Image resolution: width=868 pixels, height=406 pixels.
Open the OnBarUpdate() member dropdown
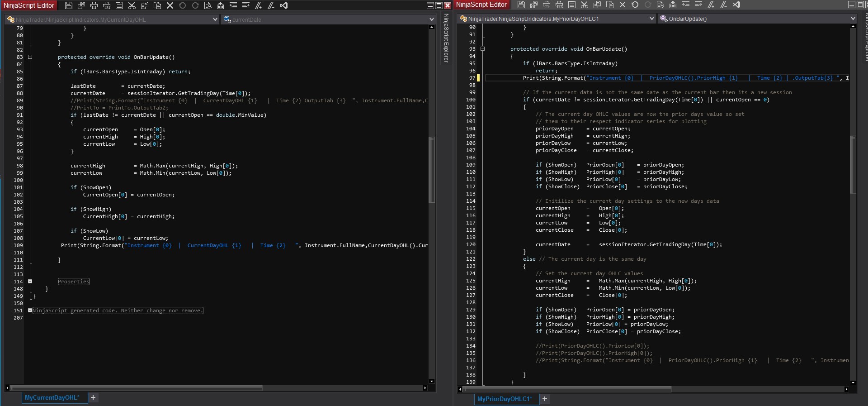[853, 19]
